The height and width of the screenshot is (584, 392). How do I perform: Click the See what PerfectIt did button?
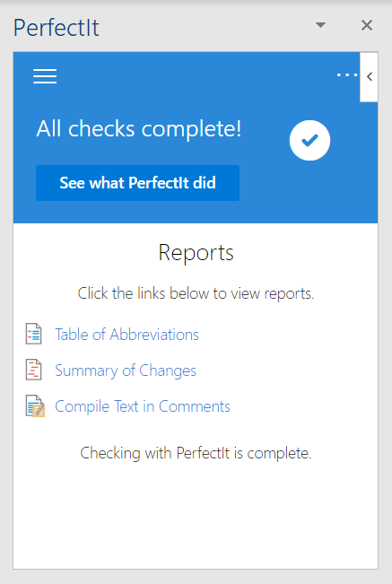137,183
